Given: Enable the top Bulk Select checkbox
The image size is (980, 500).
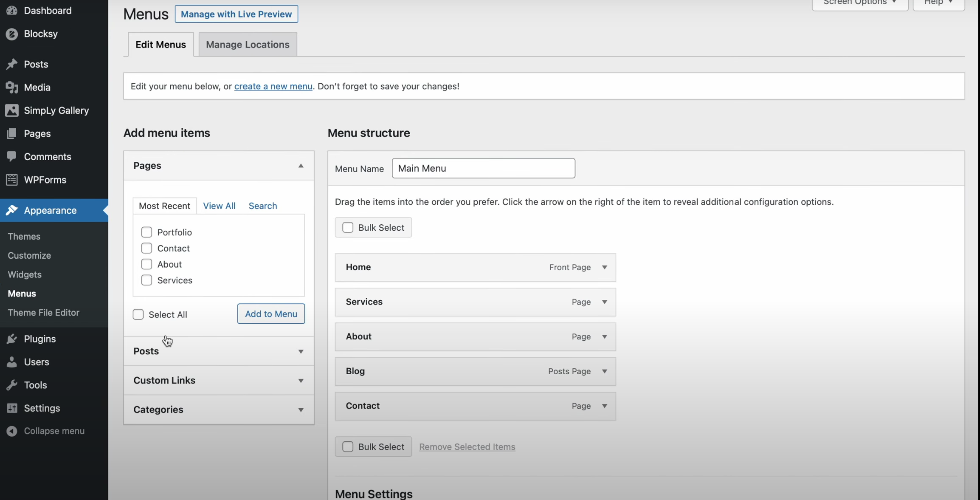Looking at the screenshot, I should [x=348, y=228].
